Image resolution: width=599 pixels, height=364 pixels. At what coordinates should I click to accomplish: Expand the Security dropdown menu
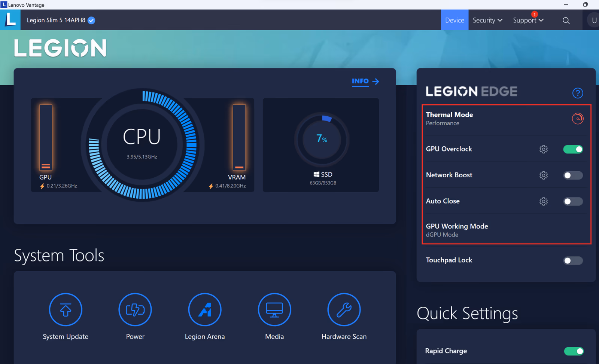(487, 20)
